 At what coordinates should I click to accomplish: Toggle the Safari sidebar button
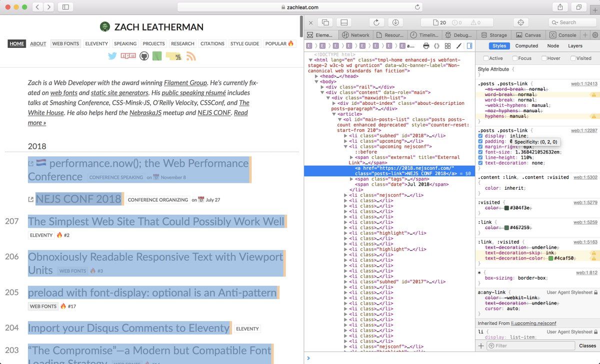(x=65, y=7)
